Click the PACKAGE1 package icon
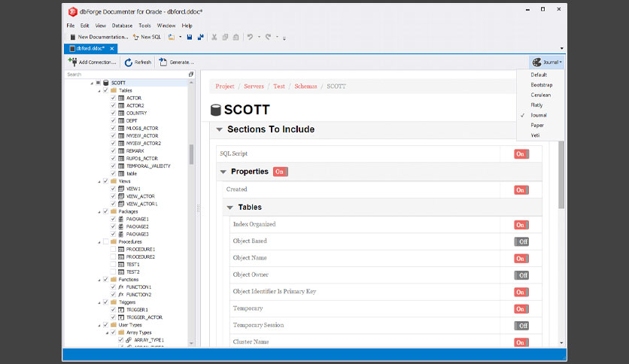This screenshot has width=629, height=364. tap(121, 219)
